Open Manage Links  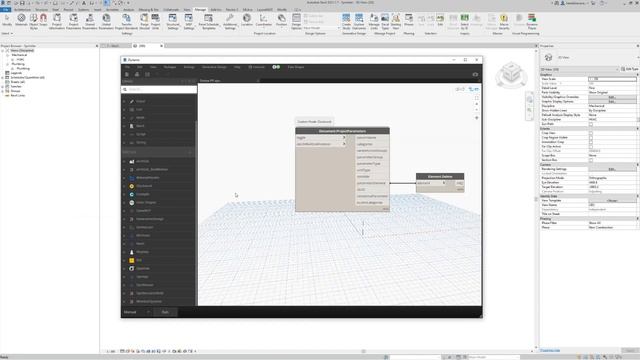374,21
